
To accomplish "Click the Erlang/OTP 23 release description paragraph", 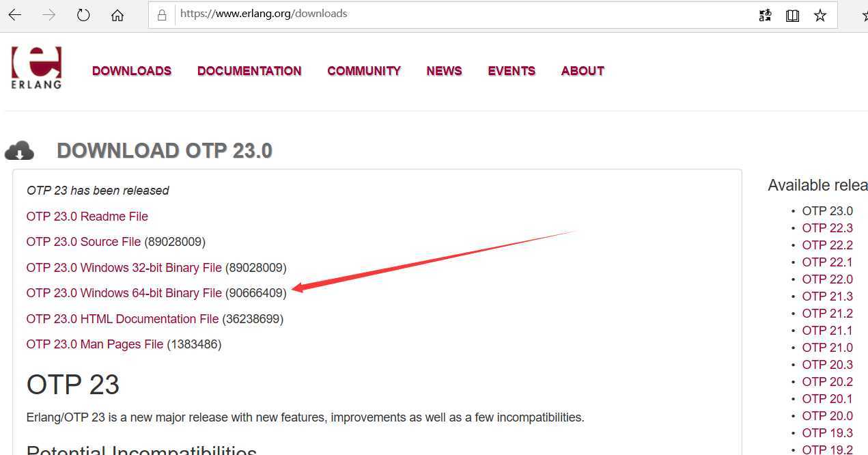I will pos(305,417).
